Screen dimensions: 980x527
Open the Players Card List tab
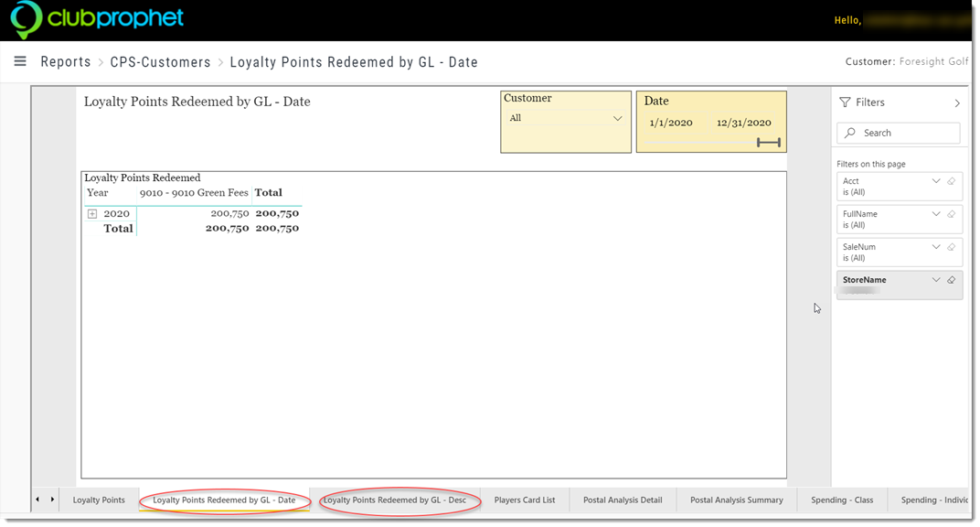(x=525, y=500)
